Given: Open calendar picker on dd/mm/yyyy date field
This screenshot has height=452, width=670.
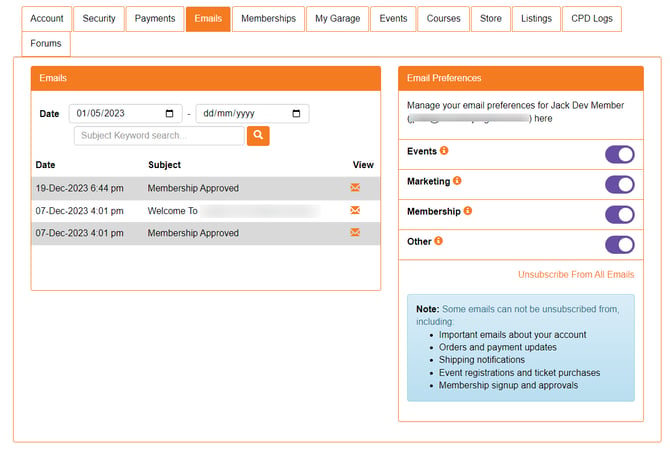Looking at the screenshot, I should point(296,114).
